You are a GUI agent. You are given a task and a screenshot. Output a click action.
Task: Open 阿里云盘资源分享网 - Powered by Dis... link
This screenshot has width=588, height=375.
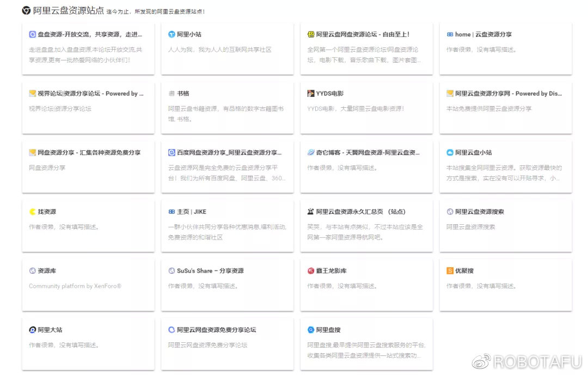tap(509, 94)
